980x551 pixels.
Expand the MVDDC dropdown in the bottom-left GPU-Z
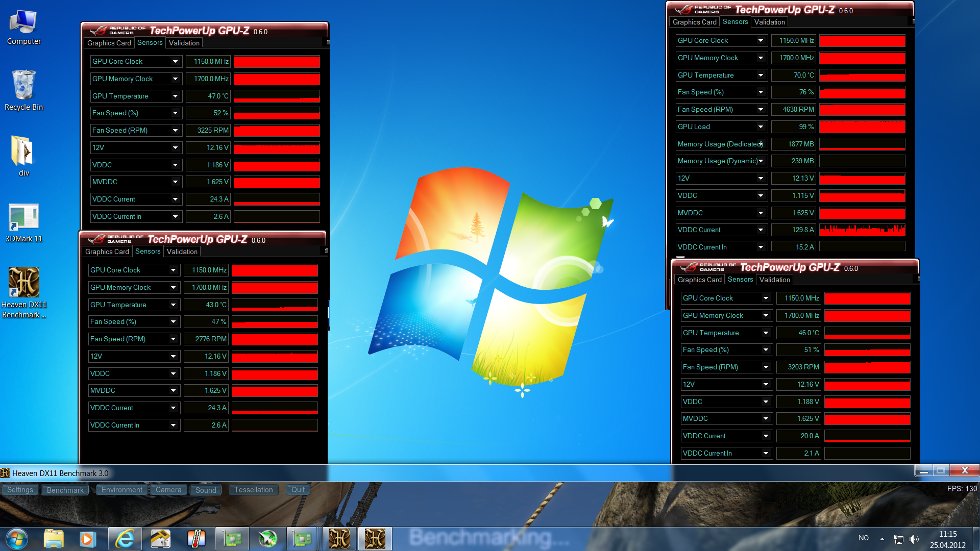coord(173,390)
